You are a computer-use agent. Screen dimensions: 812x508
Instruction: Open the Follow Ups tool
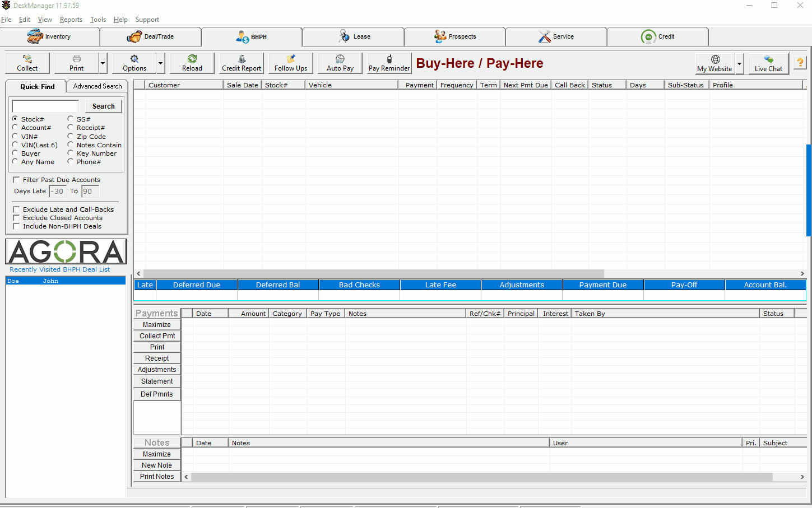(x=291, y=63)
